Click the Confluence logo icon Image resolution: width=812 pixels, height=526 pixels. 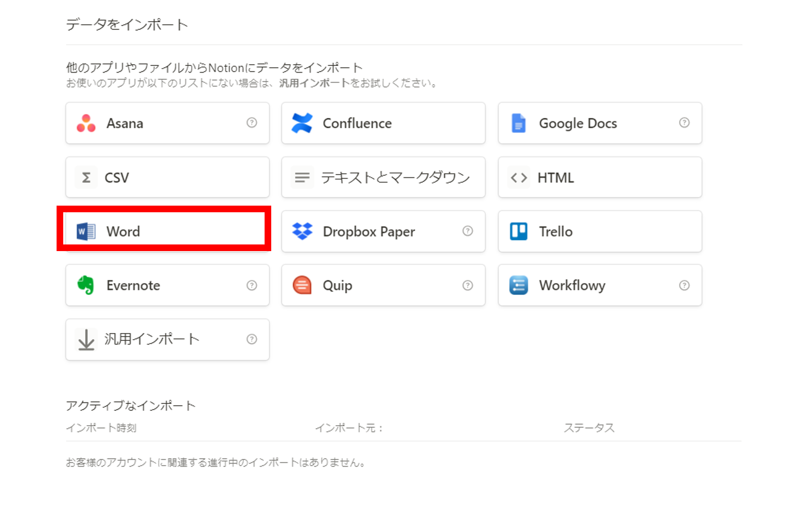pos(302,123)
